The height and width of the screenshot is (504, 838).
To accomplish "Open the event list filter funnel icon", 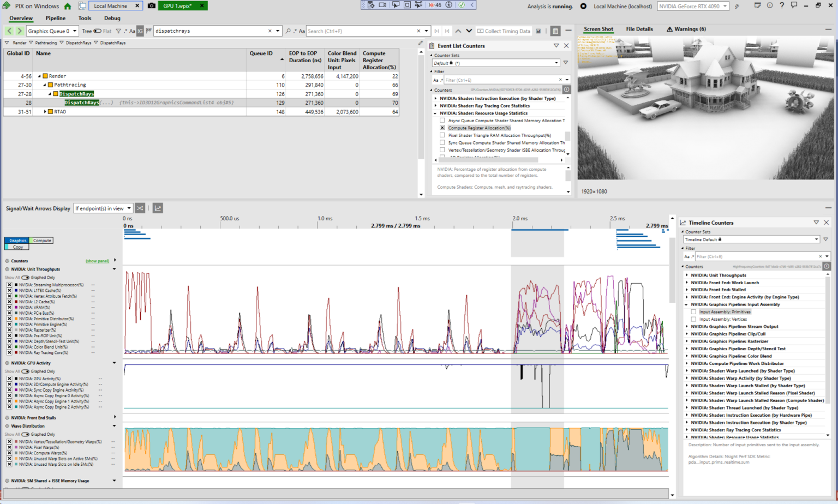I will coord(118,31).
